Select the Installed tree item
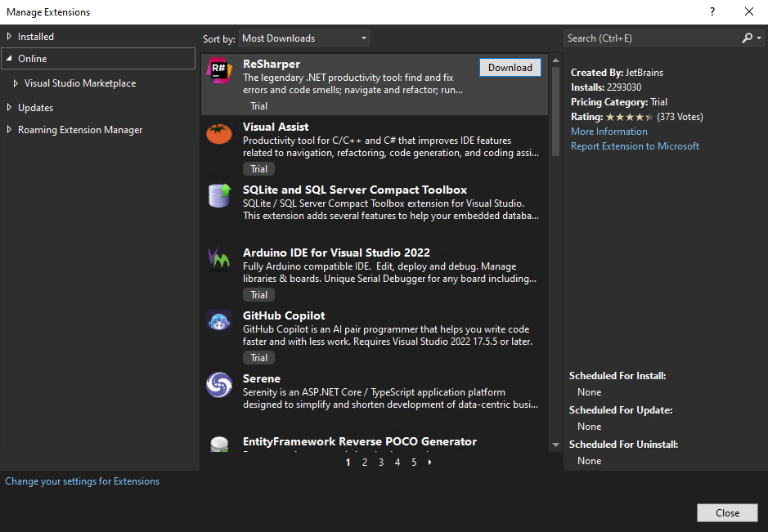This screenshot has width=768, height=532. tap(36, 36)
